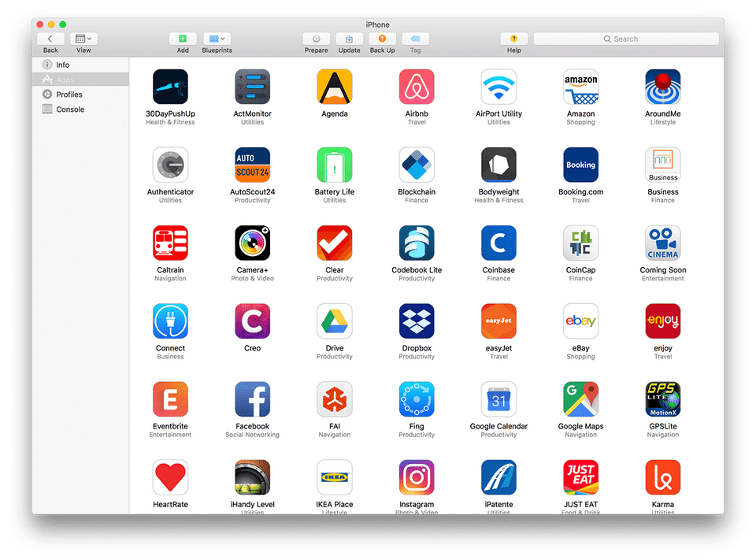Click the CoinCap app icon

point(580,243)
